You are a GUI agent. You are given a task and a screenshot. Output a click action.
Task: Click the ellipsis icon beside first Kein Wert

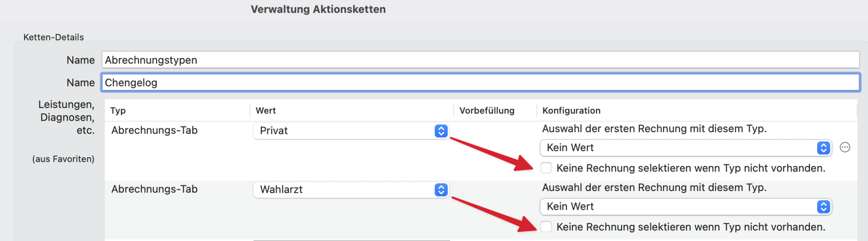[845, 147]
